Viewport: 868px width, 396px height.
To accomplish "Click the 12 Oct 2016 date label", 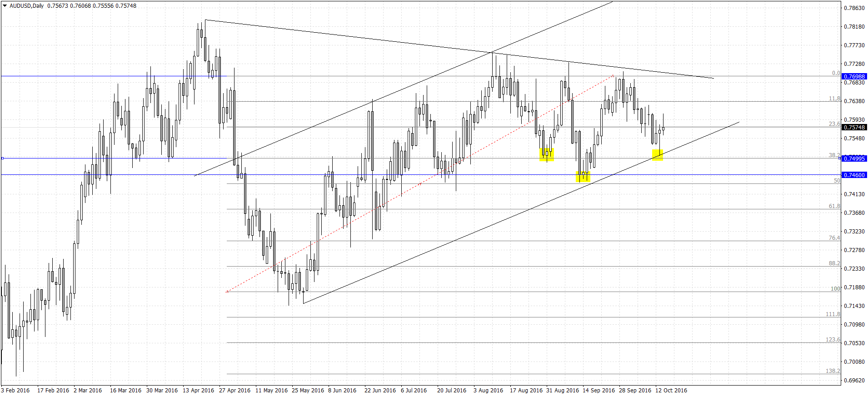I will 671,391.
